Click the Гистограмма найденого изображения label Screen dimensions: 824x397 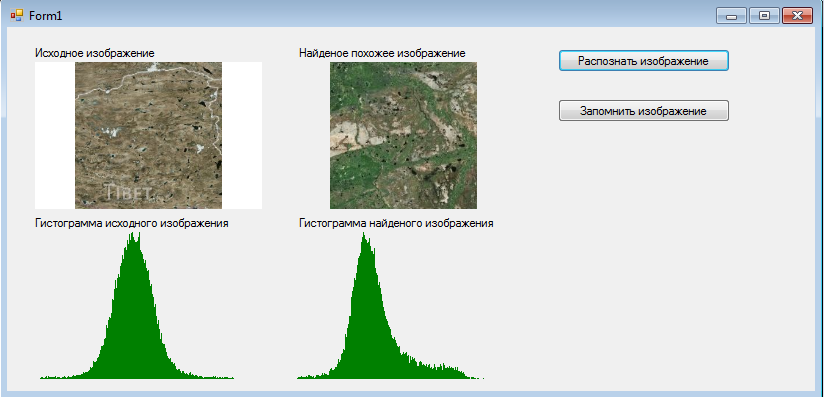tap(396, 223)
